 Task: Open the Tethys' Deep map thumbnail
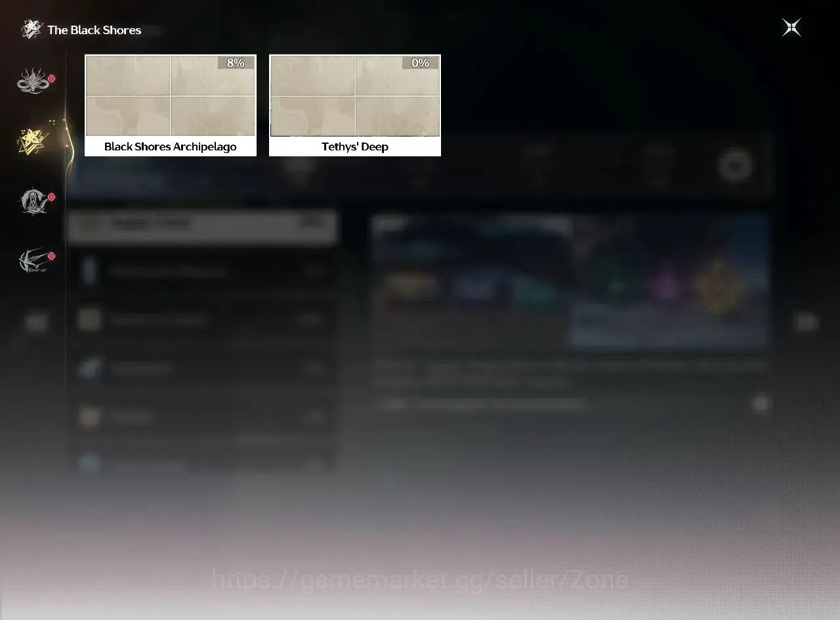pos(355,96)
